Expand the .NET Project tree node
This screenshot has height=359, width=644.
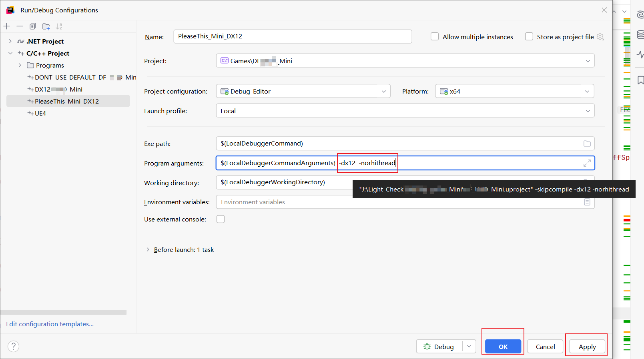tap(10, 41)
